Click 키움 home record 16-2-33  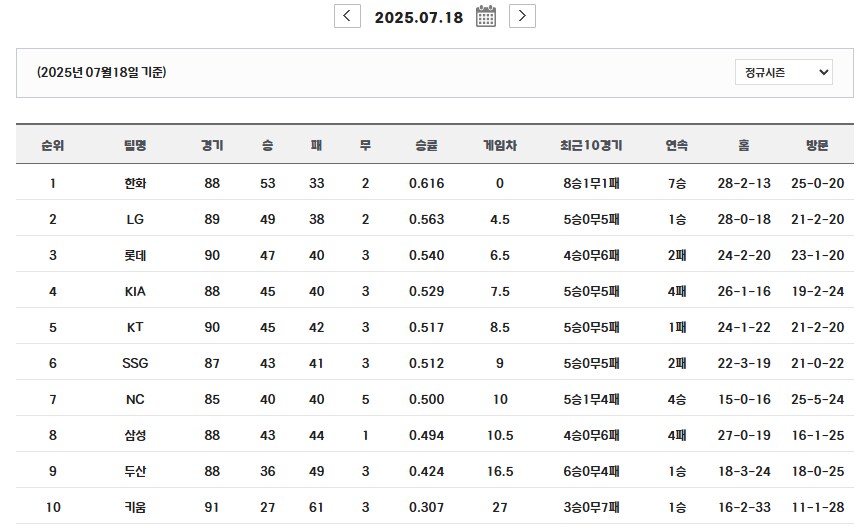click(x=744, y=507)
